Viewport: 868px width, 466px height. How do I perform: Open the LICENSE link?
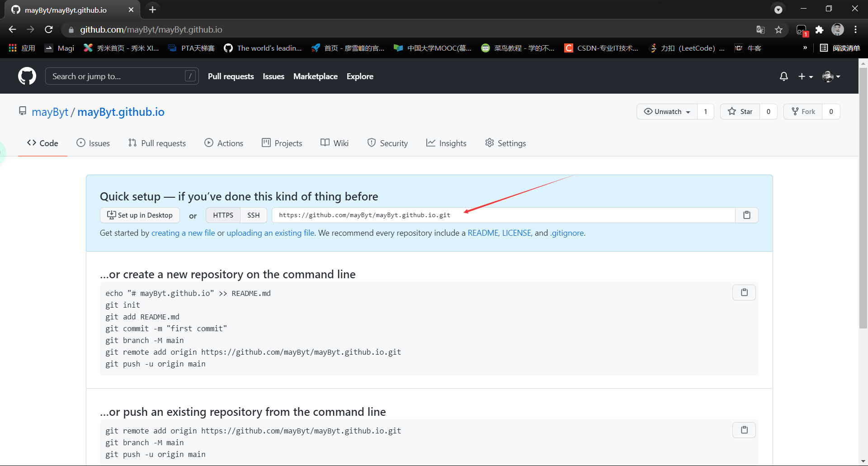click(x=517, y=233)
